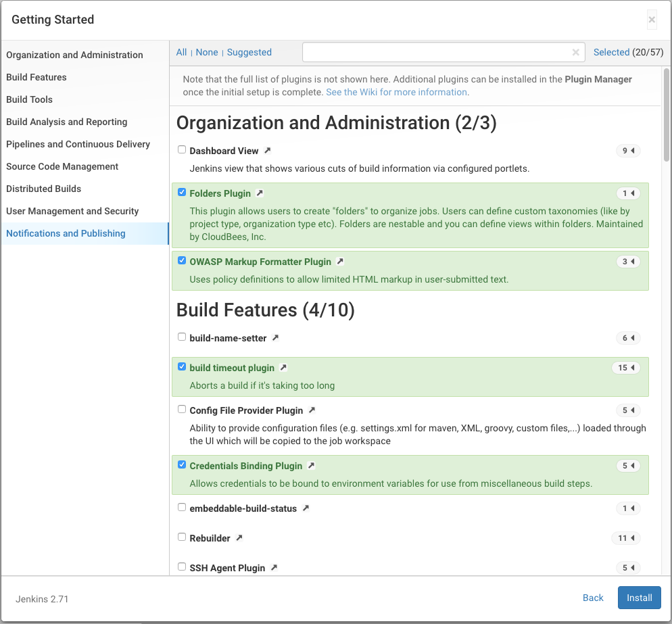Expand the dependency count badge for build timeout plugin

[626, 367]
